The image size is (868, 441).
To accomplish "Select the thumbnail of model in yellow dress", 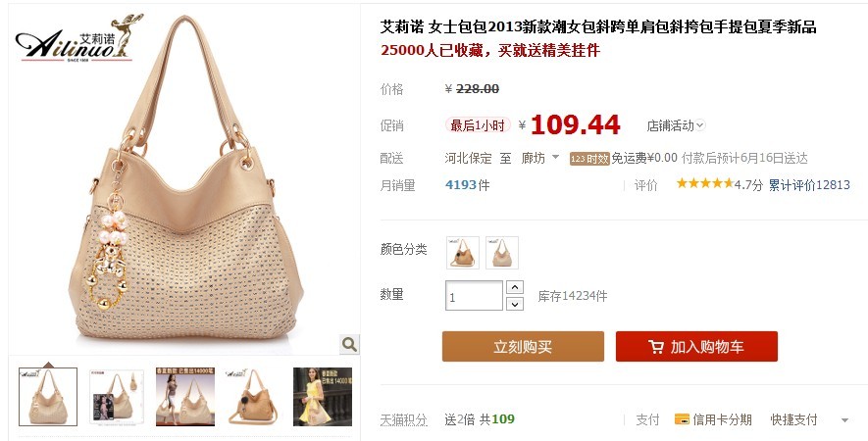I will click(323, 397).
